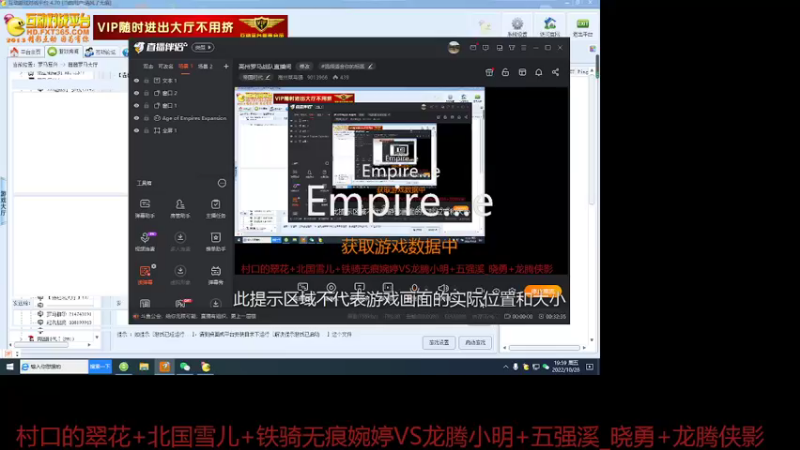Open 系统设置 gear in background platform window
This screenshot has width=800, height=450.
tap(517, 27)
